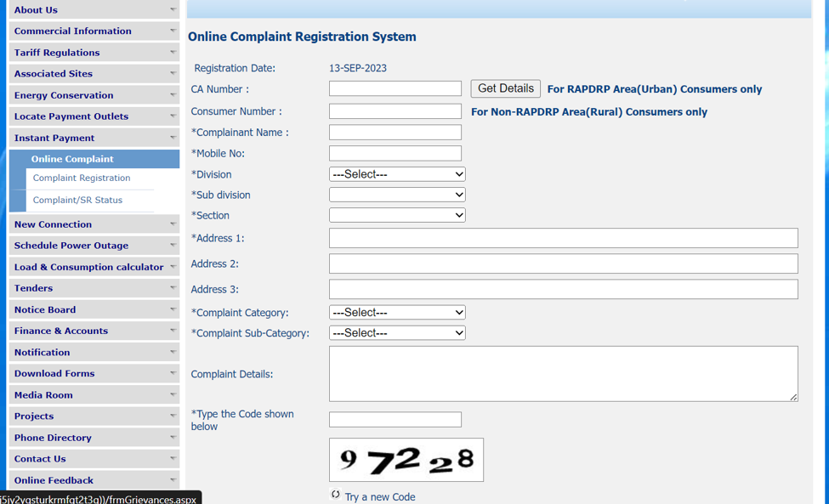The image size is (829, 504).
Task: Click the Complaint Details text area
Action: [x=564, y=373]
